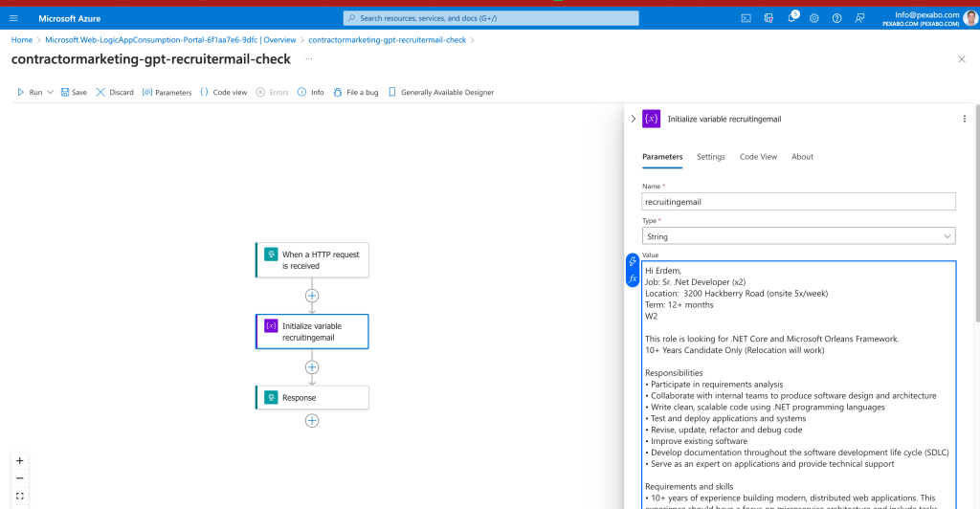Image resolution: width=980 pixels, height=509 pixels.
Task: Select the Initialize variable recruitingemail node
Action: pyautogui.click(x=312, y=332)
